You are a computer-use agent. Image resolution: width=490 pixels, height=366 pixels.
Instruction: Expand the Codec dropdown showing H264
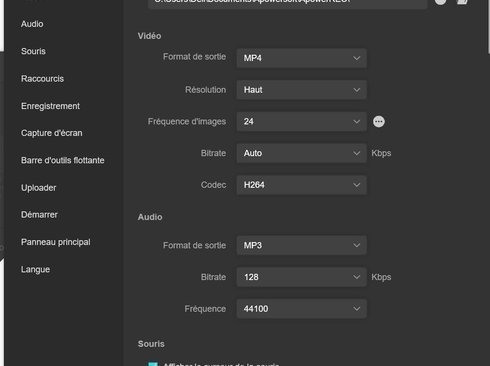click(x=302, y=185)
